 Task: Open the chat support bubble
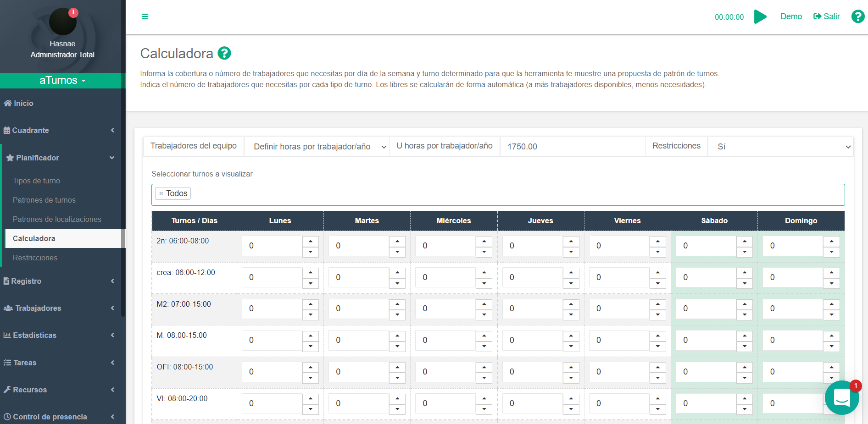point(842,397)
